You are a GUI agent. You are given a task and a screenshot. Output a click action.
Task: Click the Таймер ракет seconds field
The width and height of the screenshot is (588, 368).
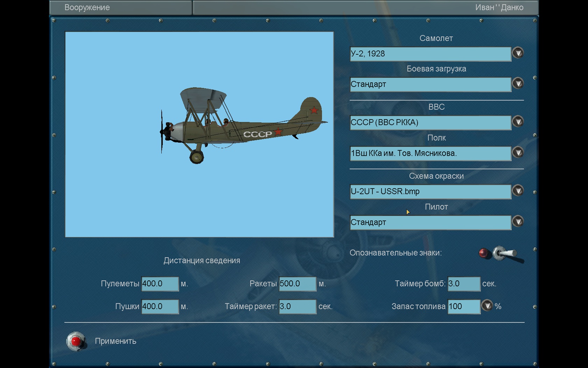pyautogui.click(x=297, y=307)
